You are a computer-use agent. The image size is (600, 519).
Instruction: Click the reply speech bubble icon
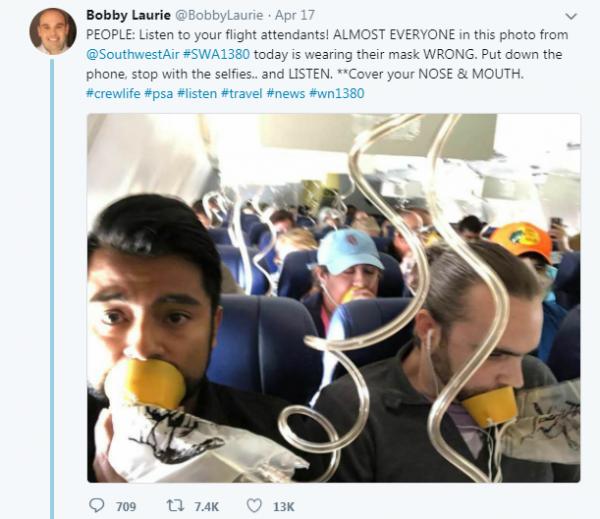[97, 506]
